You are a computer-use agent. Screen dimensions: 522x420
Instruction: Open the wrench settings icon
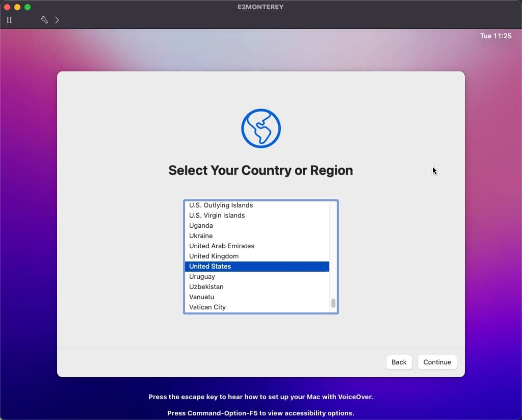click(44, 20)
